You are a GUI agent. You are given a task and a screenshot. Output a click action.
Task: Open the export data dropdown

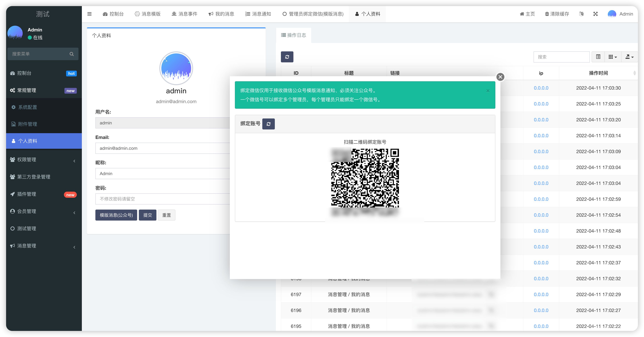tap(629, 57)
